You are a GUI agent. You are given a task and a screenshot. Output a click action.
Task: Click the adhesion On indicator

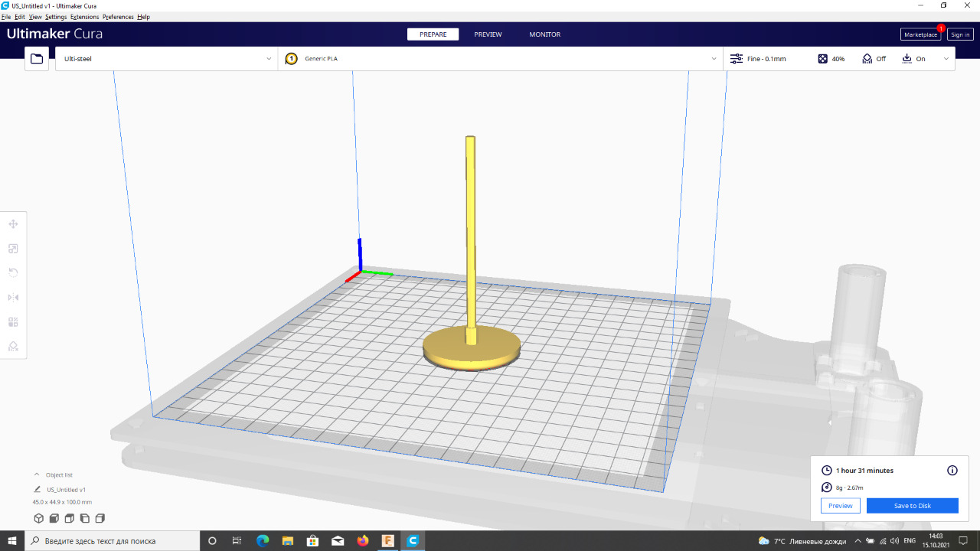[913, 59]
